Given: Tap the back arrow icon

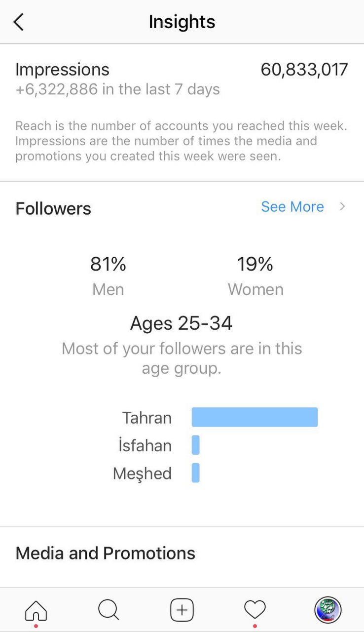Looking at the screenshot, I should click(x=19, y=22).
